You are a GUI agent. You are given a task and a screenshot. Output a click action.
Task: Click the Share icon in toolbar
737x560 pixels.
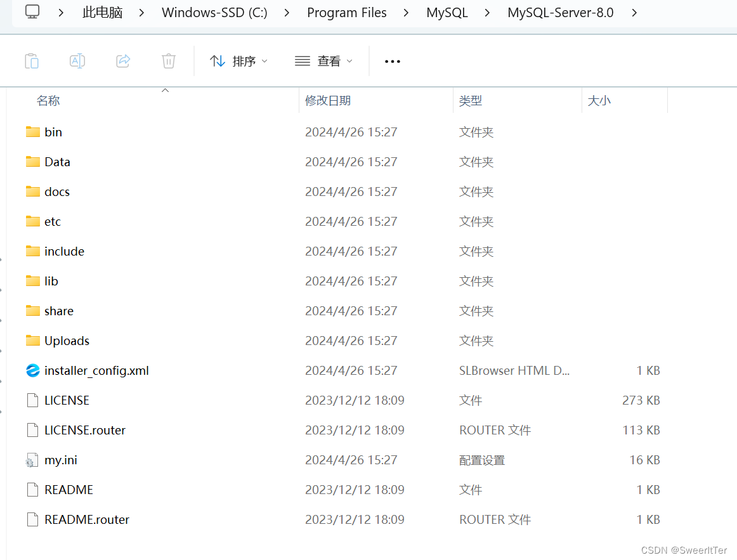(x=123, y=61)
